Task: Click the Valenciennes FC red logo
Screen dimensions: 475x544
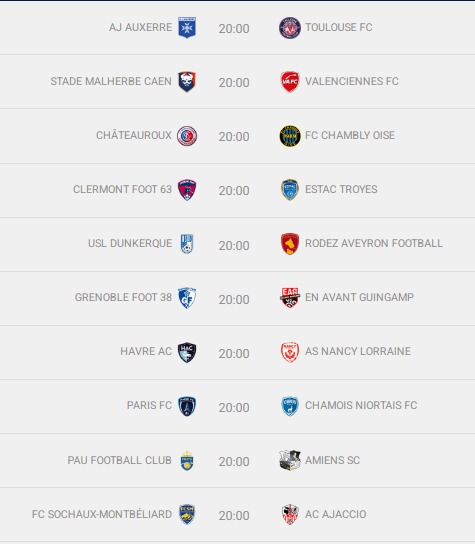Action: pos(290,82)
